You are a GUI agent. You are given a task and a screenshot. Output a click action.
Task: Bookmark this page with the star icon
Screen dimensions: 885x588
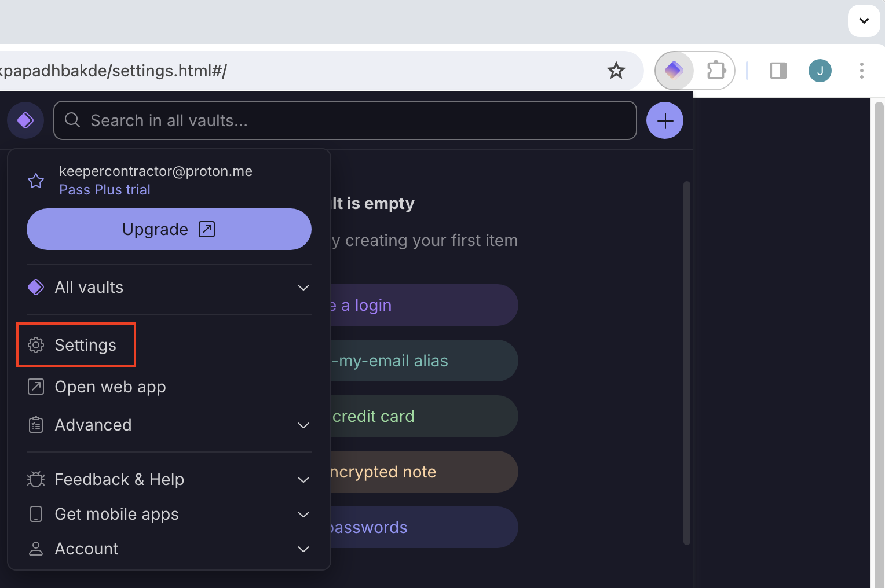pos(616,71)
